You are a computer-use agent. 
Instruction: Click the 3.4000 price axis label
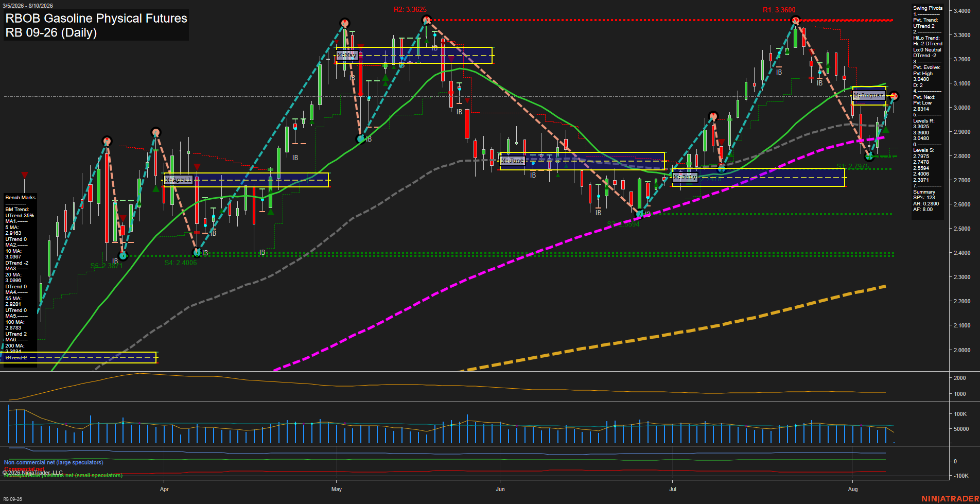coord(962,11)
